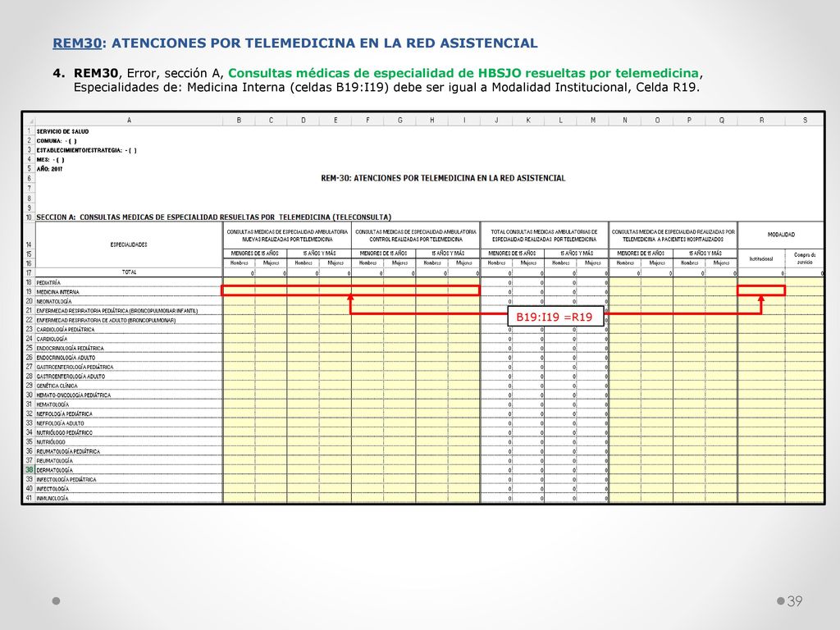Select column M header
Viewport: 840px width, 630px height.
[x=592, y=121]
